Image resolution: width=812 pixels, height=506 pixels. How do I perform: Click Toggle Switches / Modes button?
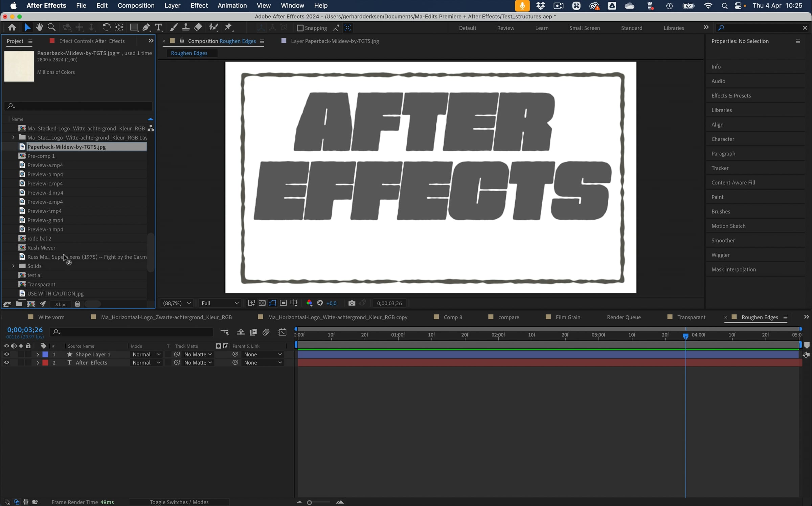tap(179, 502)
